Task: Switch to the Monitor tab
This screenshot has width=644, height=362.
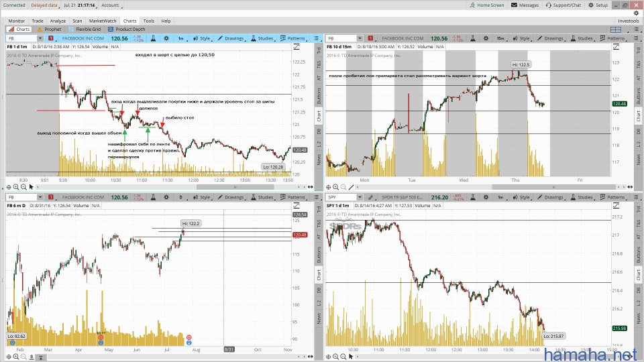Action: [16, 21]
